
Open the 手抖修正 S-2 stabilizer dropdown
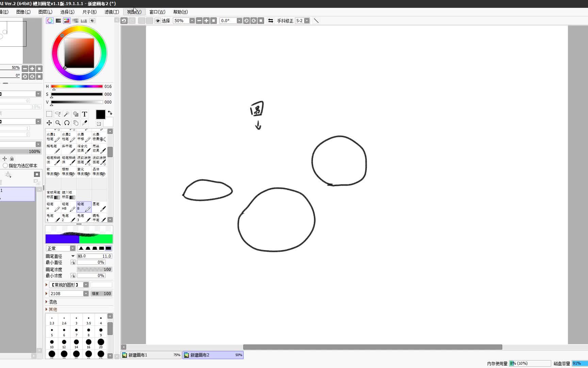click(307, 21)
